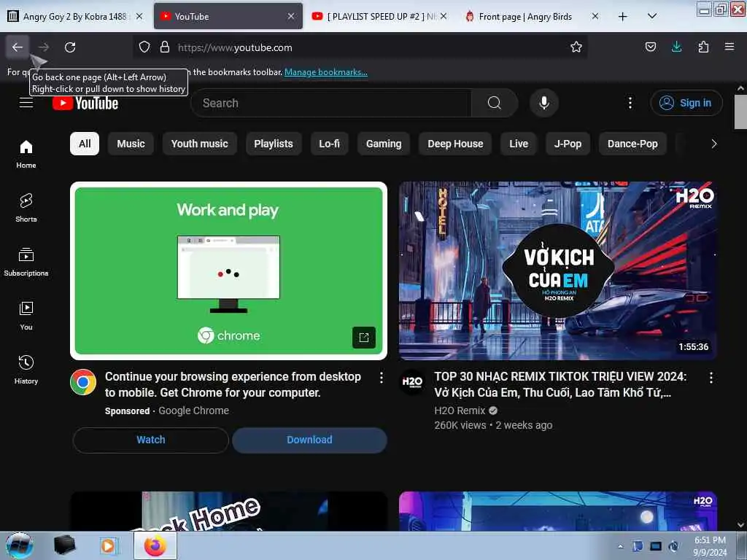Open YouTube settings three-dot menu
747x560 pixels.
coord(630,103)
